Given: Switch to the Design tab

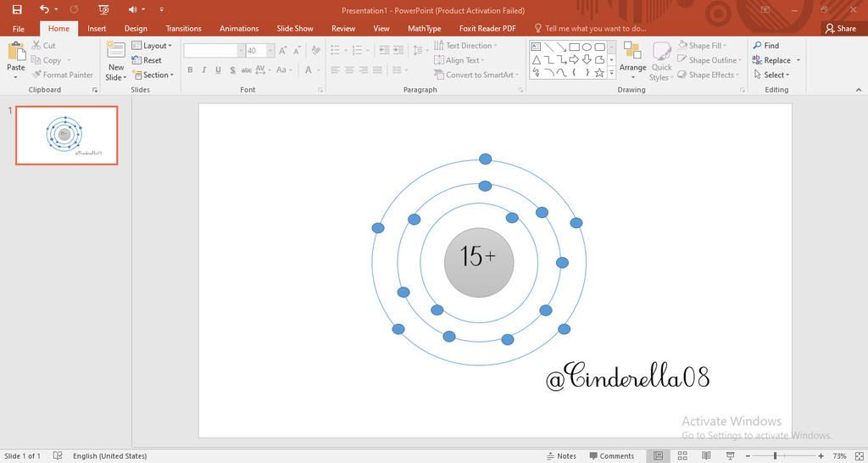Looking at the screenshot, I should [136, 29].
